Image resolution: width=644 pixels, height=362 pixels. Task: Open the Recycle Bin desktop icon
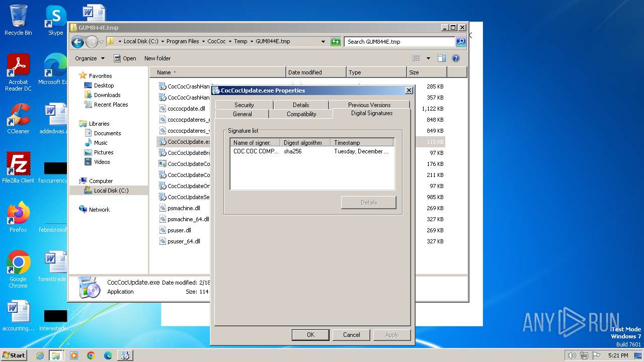point(18,20)
